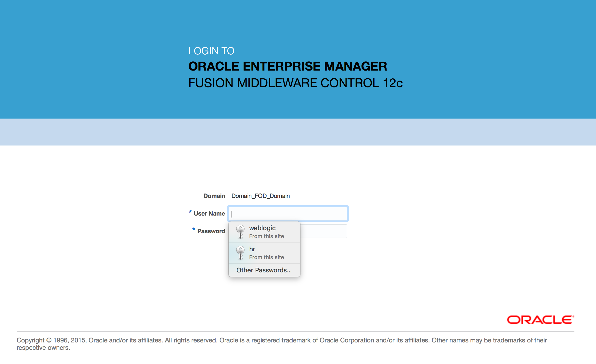Image resolution: width=596 pixels, height=364 pixels.
Task: Click the Domain label
Action: [x=214, y=196]
